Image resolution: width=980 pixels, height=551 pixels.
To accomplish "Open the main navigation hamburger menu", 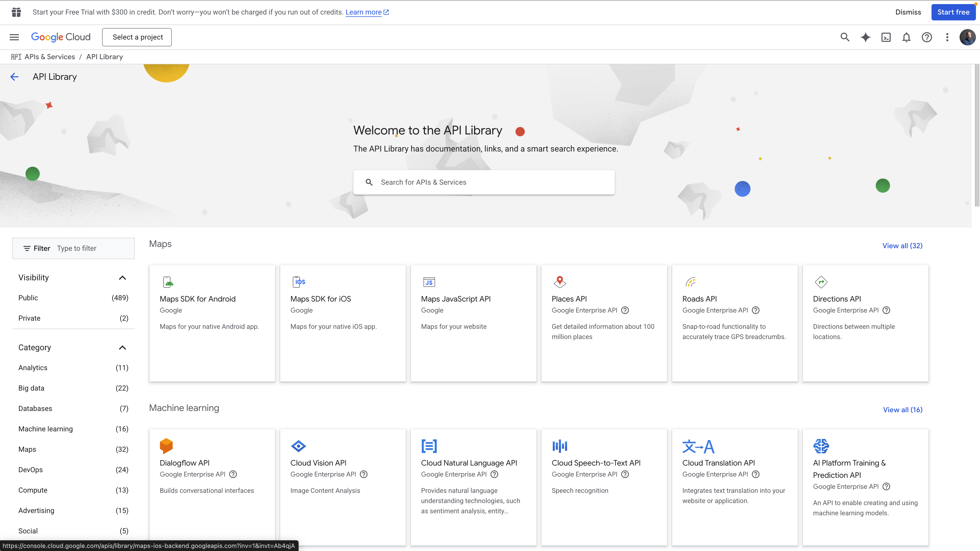I will (14, 37).
